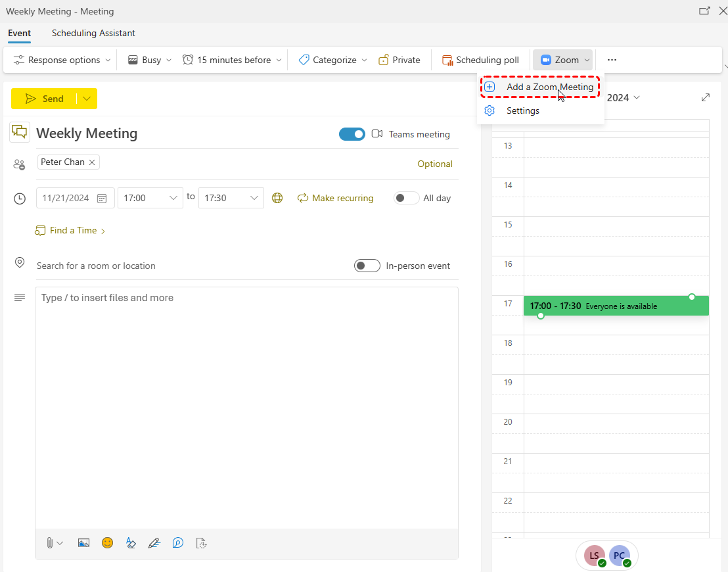
Task: Enable the In-person event toggle
Action: point(367,266)
